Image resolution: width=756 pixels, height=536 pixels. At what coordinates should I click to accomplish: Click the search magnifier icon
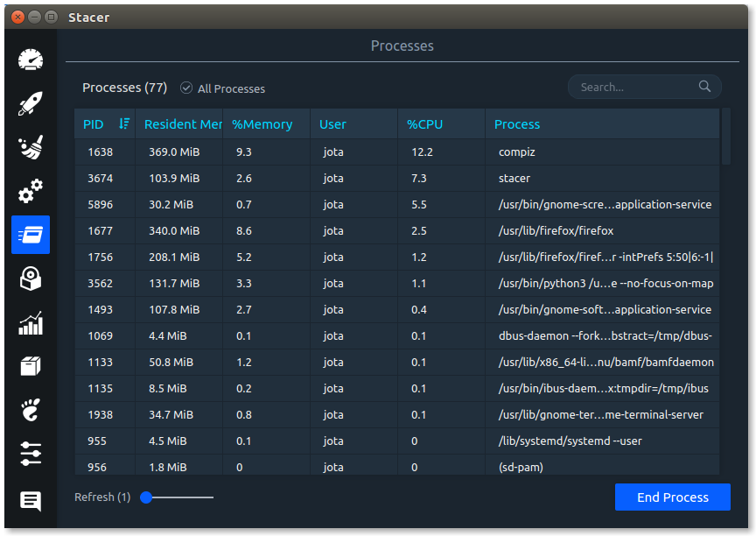coord(704,87)
